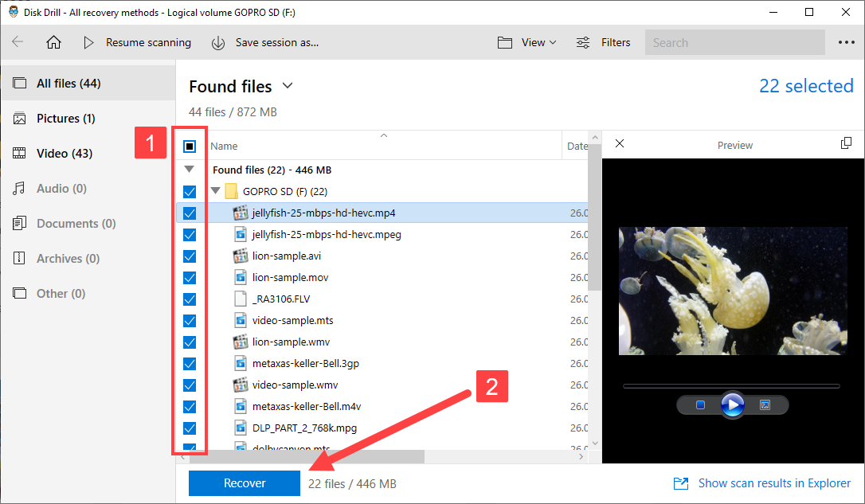The height and width of the screenshot is (504, 865).
Task: Open the Home screen icon
Action: point(53,42)
